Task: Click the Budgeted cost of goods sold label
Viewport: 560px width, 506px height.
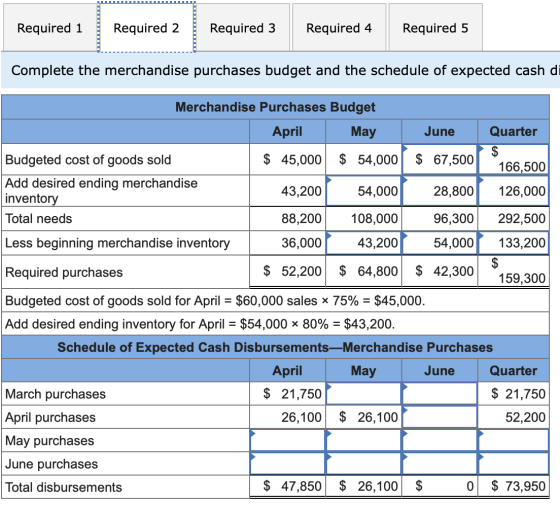Action: (88, 160)
